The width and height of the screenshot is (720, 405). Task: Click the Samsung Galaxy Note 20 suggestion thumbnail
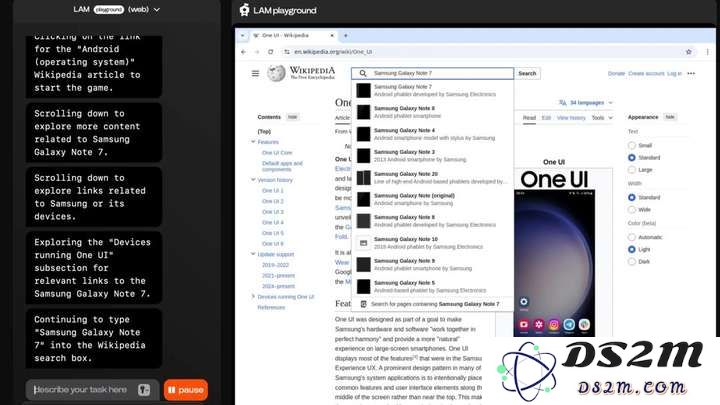click(363, 178)
